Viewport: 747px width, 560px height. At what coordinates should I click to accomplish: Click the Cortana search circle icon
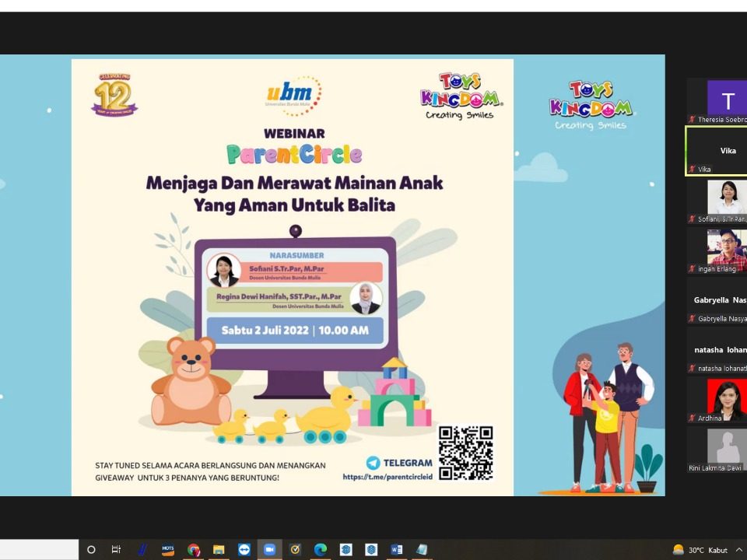tap(91, 550)
